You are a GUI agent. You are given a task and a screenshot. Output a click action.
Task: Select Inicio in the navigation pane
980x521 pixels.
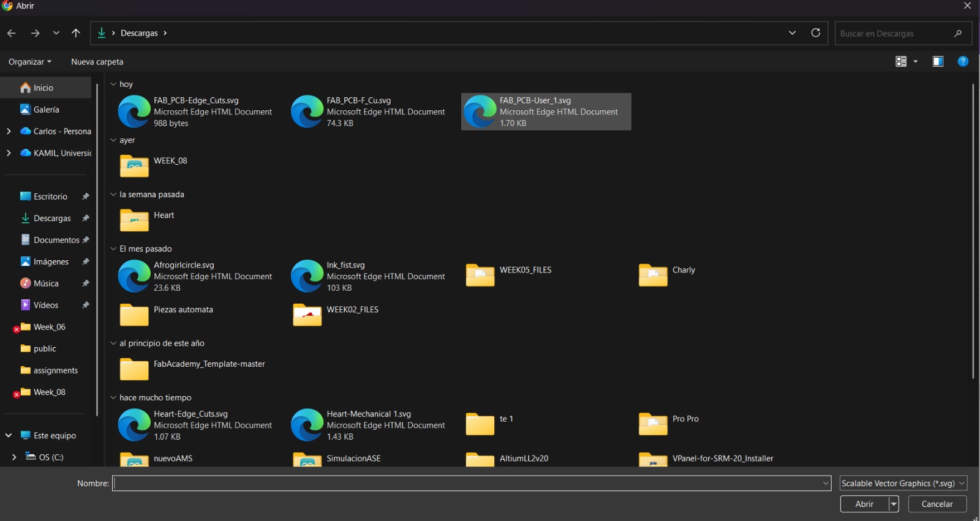[46, 88]
